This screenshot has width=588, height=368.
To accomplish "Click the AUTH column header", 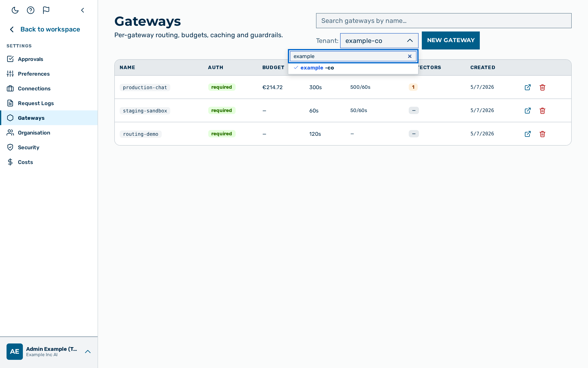I will [x=216, y=67].
